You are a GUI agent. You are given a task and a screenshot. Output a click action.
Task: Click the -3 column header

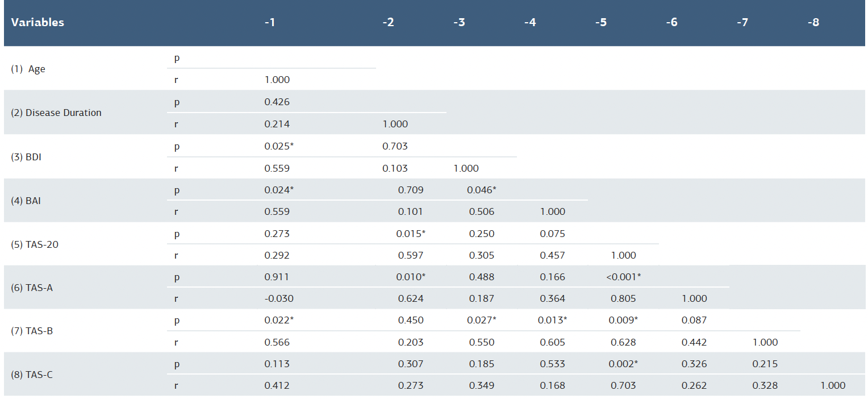coord(460,22)
